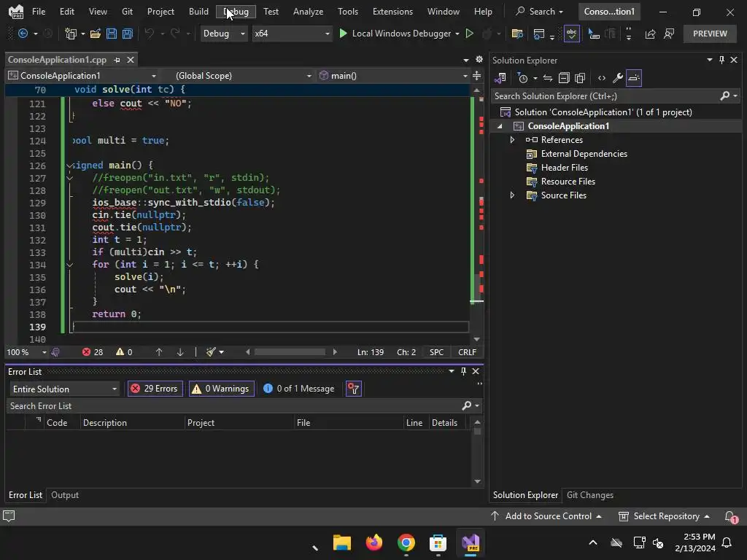Open properties via the wrench icon
The width and height of the screenshot is (747, 560).
coord(618,78)
